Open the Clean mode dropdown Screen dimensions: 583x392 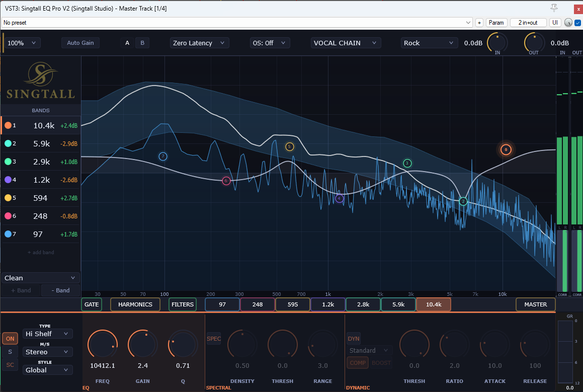coord(40,278)
